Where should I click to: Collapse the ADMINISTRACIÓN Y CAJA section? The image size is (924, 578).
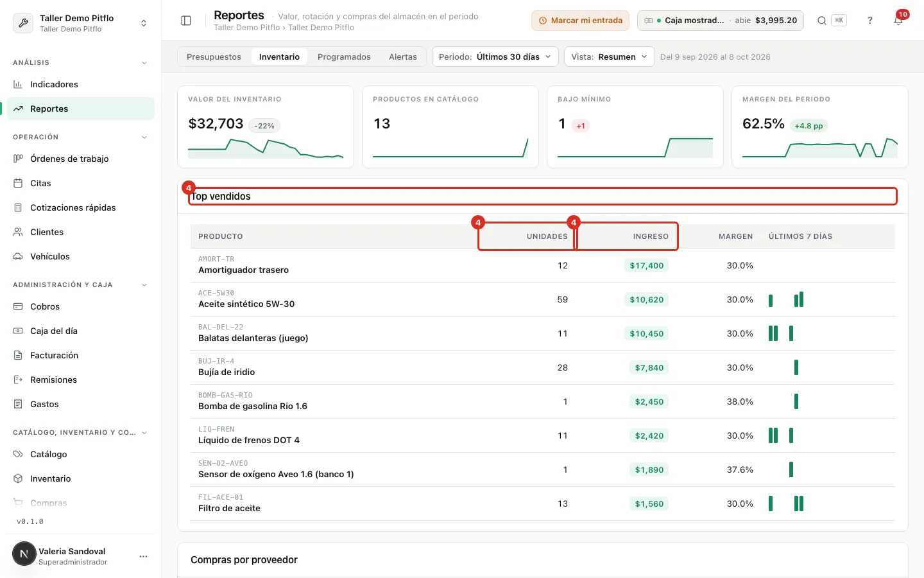point(144,285)
